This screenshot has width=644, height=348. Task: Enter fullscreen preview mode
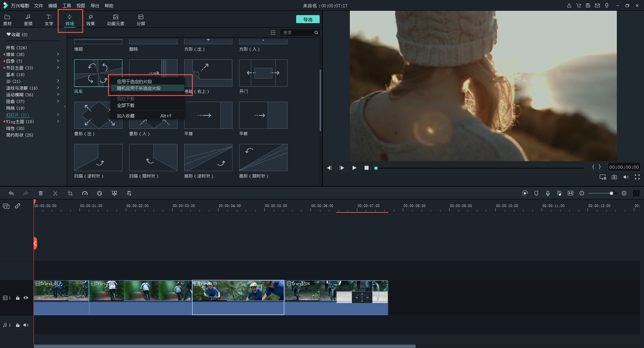pos(637,177)
